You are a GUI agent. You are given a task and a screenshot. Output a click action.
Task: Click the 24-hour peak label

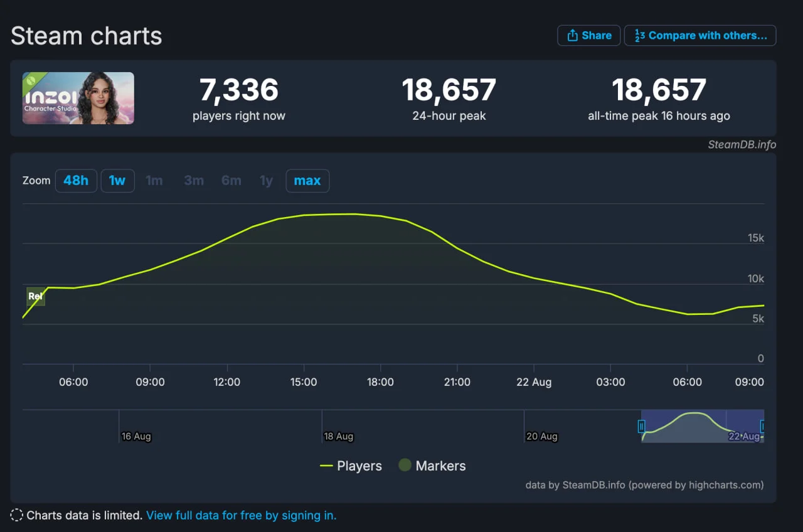449,116
